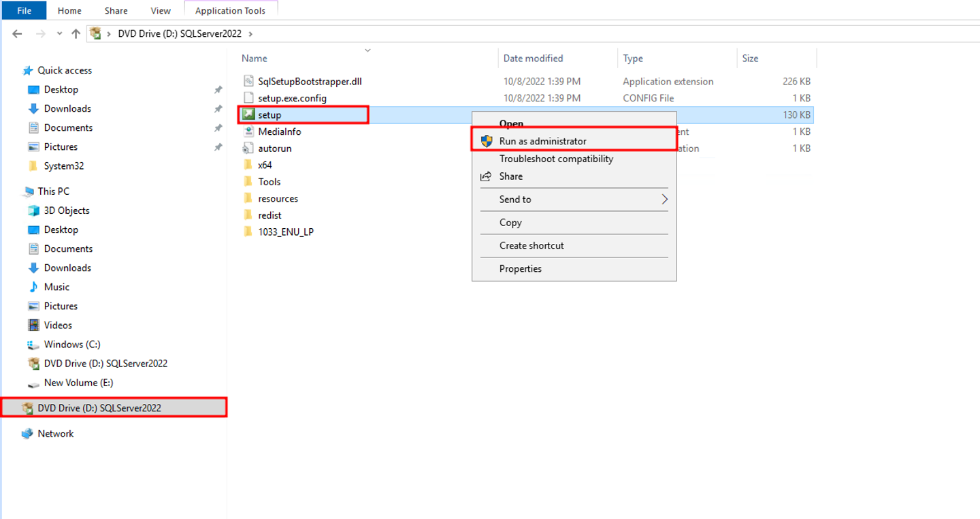Sort by Date modified column header
The width and height of the screenshot is (980, 519).
533,59
